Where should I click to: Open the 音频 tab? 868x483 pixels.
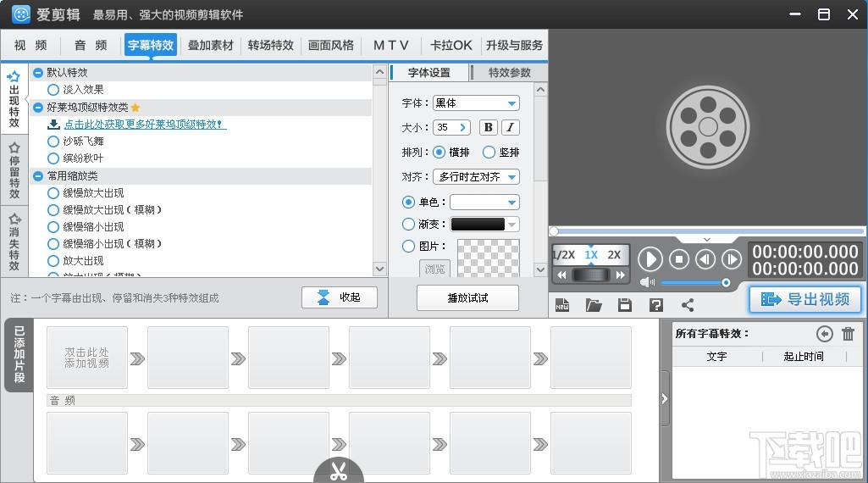point(91,46)
